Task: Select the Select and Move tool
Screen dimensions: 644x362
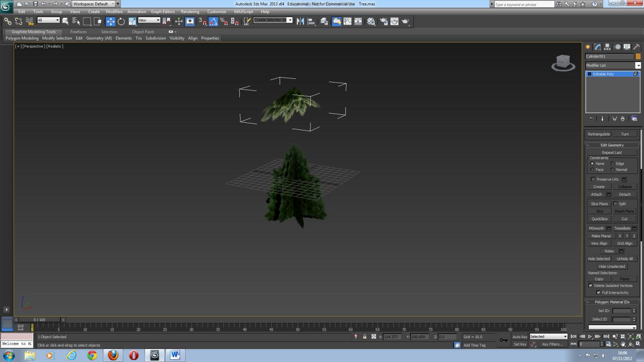Action: pyautogui.click(x=110, y=21)
